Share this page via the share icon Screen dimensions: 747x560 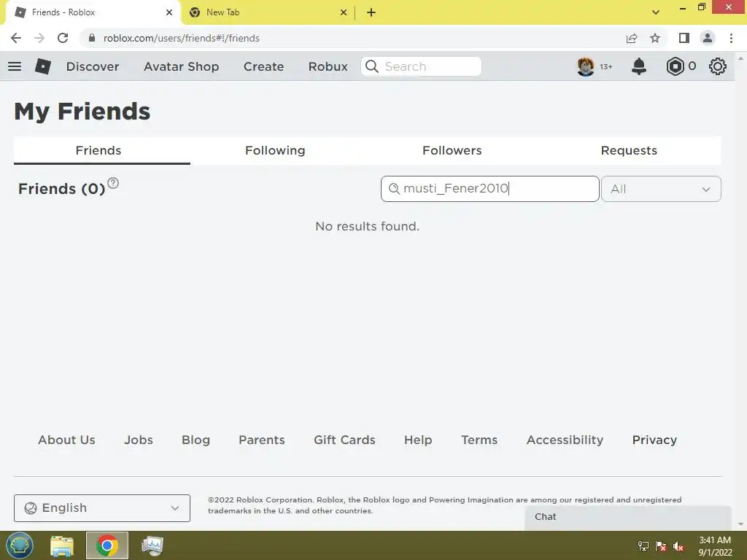632,38
